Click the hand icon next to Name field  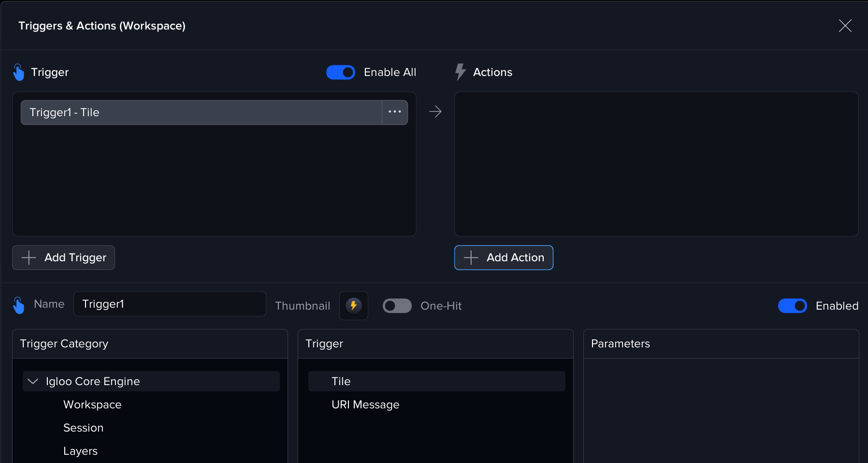(18, 305)
